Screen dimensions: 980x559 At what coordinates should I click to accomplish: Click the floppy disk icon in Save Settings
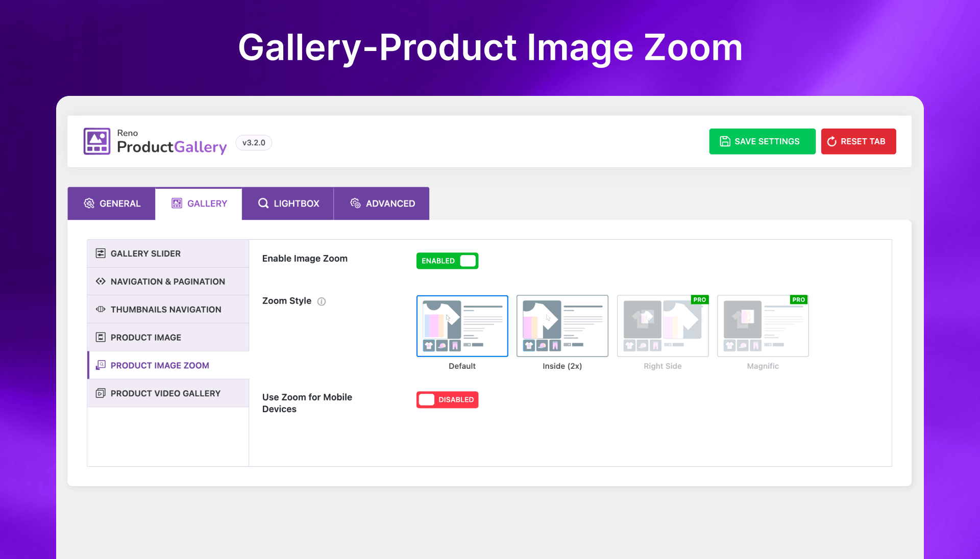pyautogui.click(x=725, y=141)
